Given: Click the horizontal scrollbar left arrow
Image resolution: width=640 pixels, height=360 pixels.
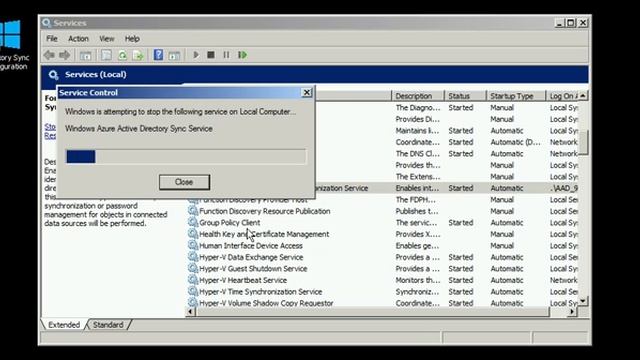Looking at the screenshot, I should 190,312.
